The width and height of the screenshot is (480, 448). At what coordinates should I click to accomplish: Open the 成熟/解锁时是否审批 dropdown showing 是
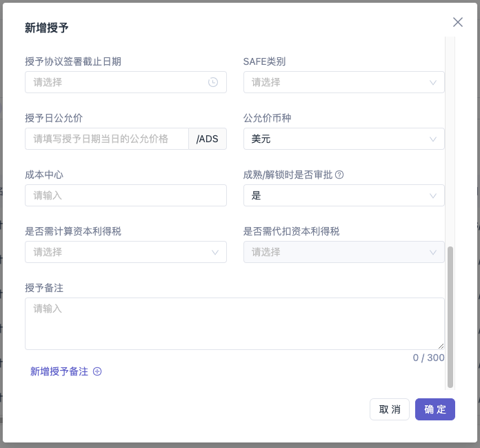[x=343, y=195]
